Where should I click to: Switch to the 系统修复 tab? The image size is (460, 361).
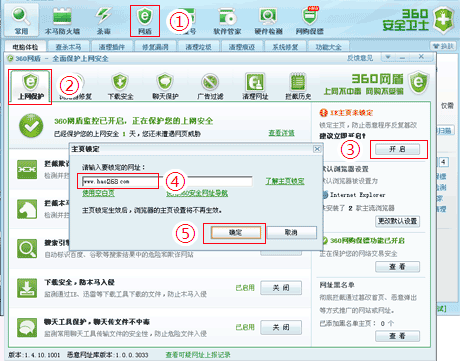click(x=285, y=47)
